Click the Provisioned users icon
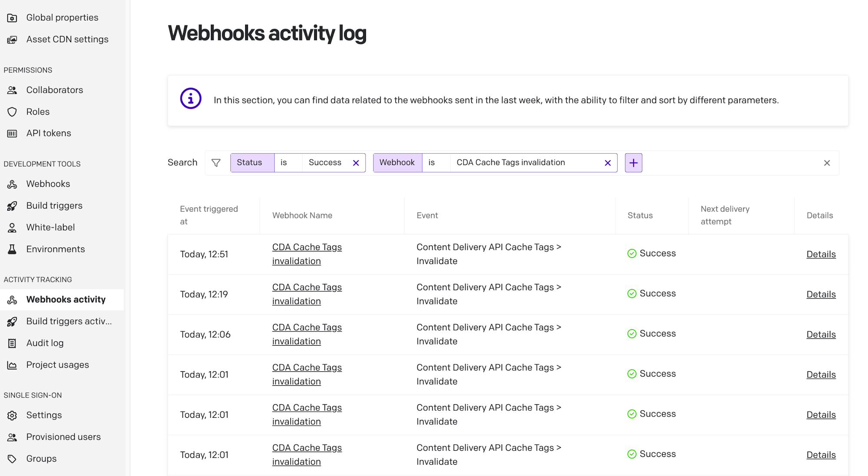This screenshot has width=868, height=476. click(x=12, y=437)
